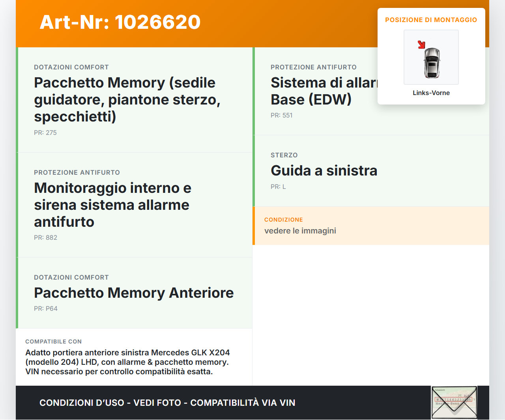Click the red arrow on car diagram

click(x=421, y=45)
